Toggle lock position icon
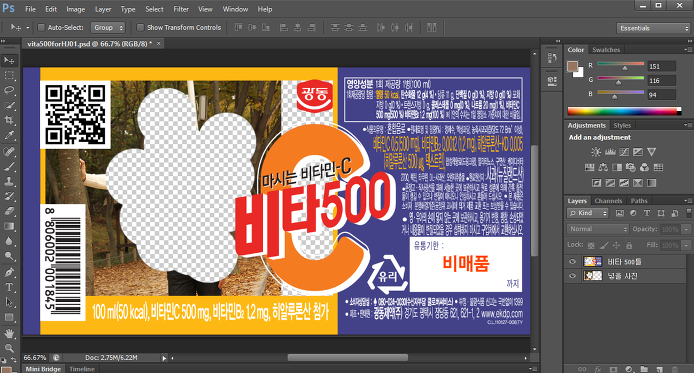This screenshot has height=373, width=694. click(x=616, y=245)
